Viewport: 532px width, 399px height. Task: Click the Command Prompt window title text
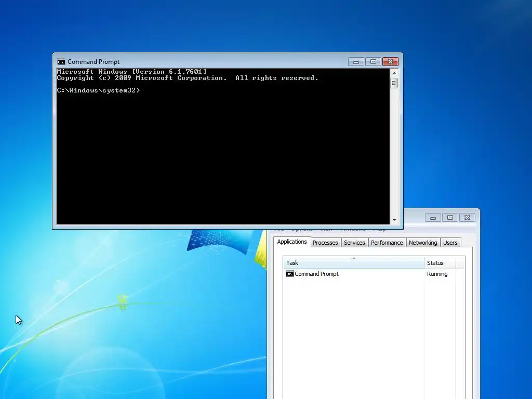click(94, 62)
